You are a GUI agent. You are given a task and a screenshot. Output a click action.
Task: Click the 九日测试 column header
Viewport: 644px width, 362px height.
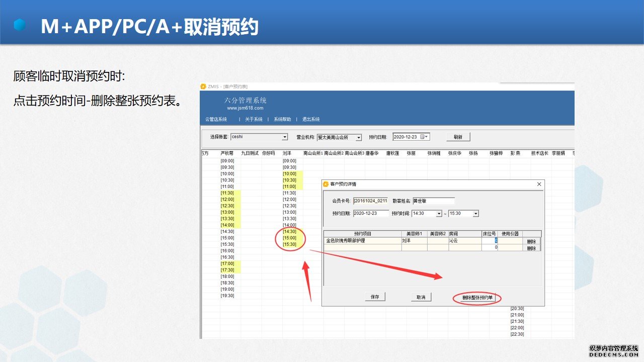250,153
